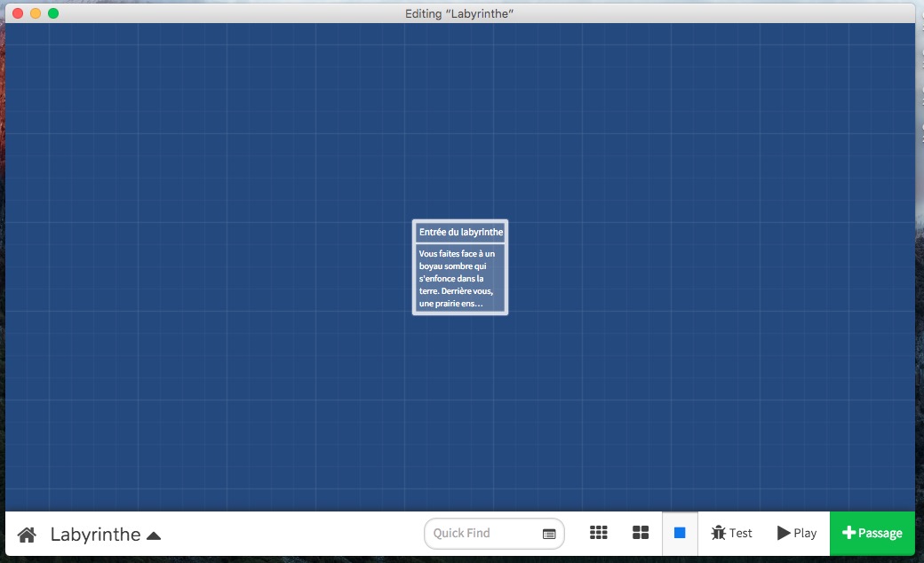Open the Labyrinthe story name menu
Viewport: 924px width, 563px height.
click(x=95, y=535)
